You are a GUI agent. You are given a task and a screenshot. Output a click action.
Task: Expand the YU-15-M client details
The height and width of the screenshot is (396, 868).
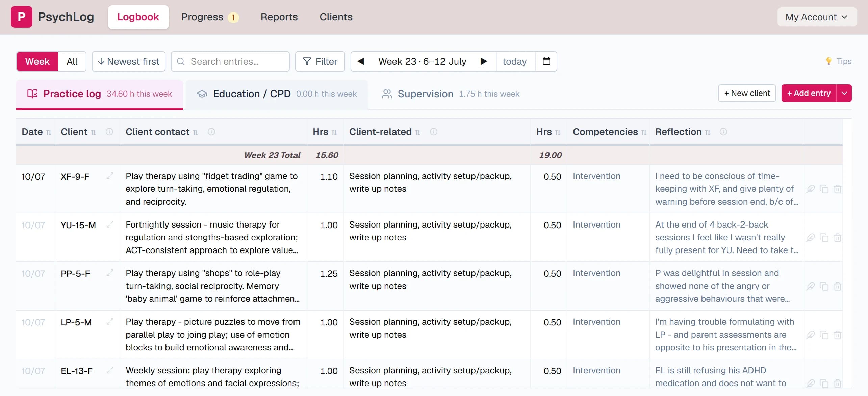coord(110,225)
